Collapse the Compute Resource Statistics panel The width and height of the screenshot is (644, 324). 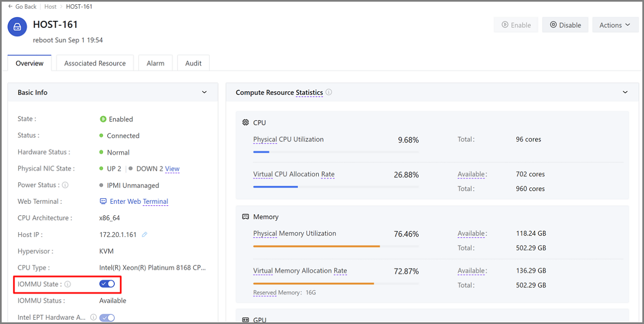(x=625, y=92)
